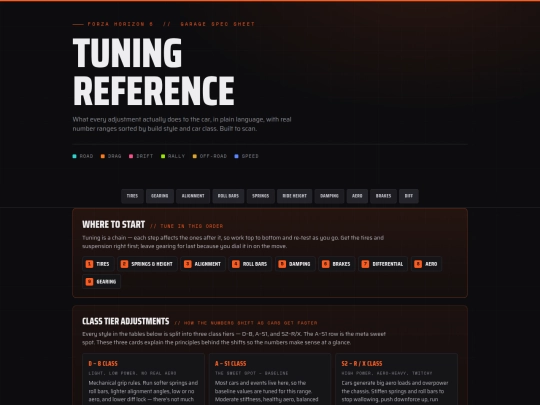Go to the Roll Bars nav tab
The width and height of the screenshot is (540, 405).
228,196
